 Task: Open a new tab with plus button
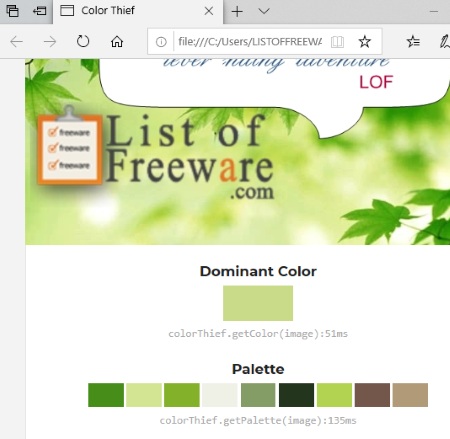click(237, 12)
